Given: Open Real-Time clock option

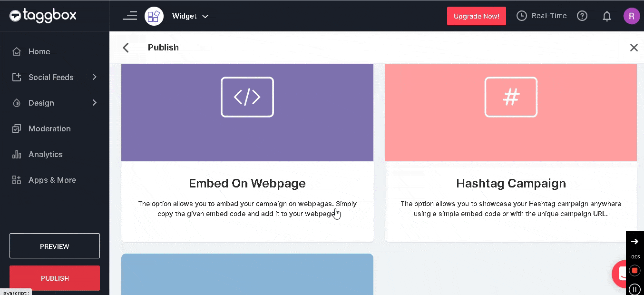Looking at the screenshot, I should [542, 16].
